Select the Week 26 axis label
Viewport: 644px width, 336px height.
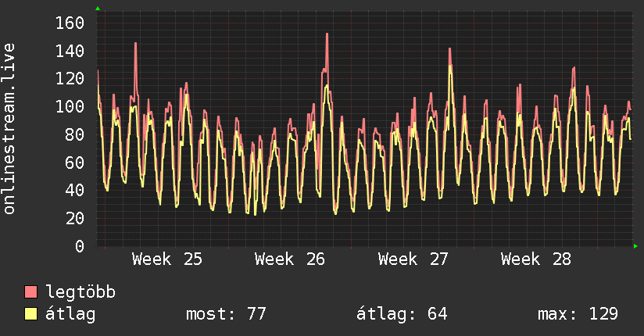pyautogui.click(x=289, y=259)
